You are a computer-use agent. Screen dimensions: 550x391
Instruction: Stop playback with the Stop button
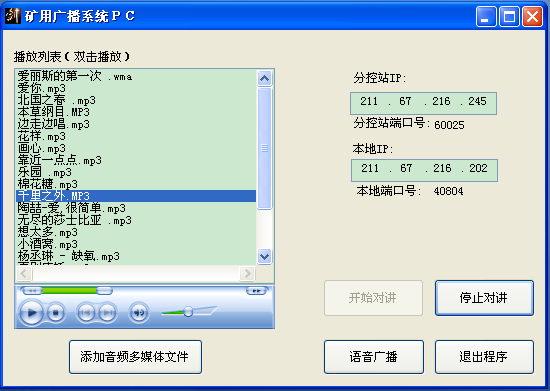tap(55, 312)
